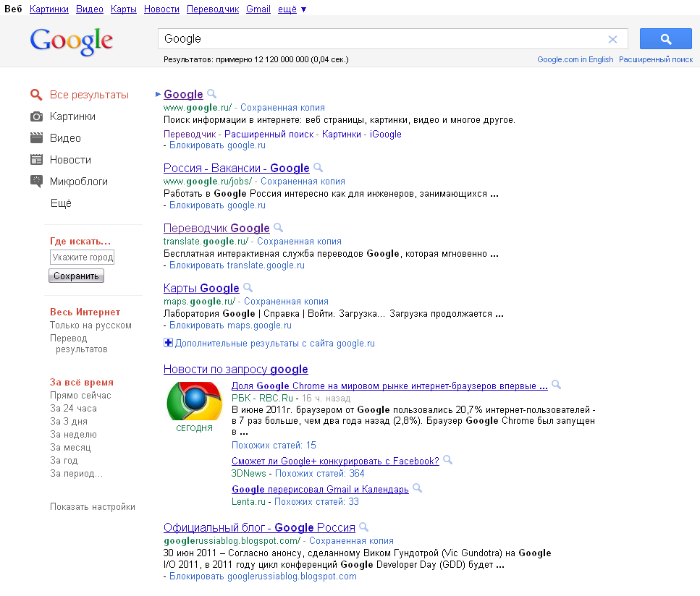Open Новости in the top navigation bar
The image size is (700, 596).
click(161, 9)
